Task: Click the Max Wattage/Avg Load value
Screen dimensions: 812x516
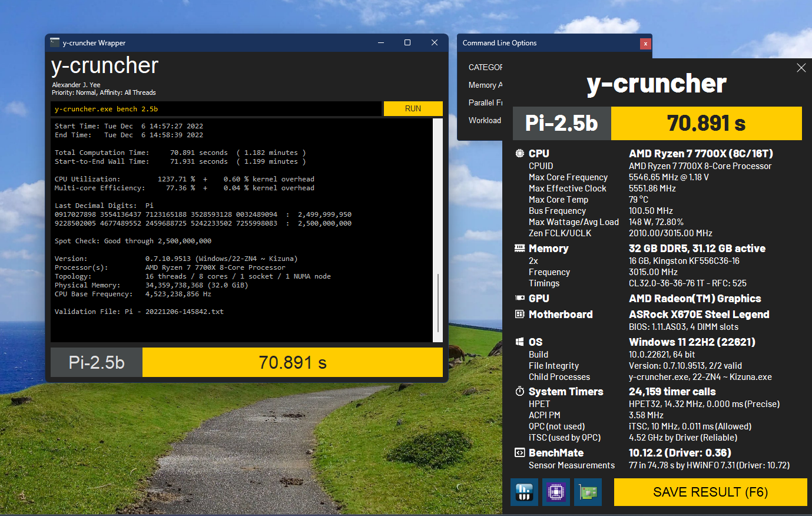Action: click(x=656, y=221)
